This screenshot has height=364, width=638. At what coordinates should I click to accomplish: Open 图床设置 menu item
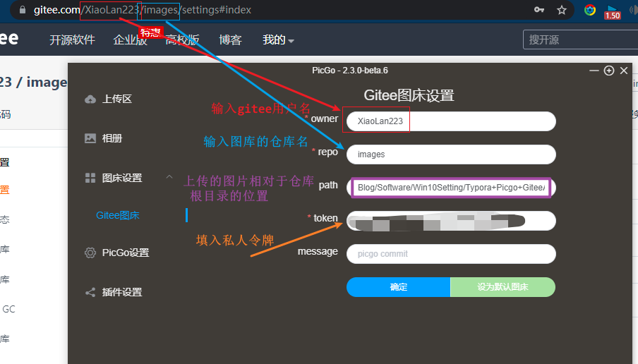[122, 178]
